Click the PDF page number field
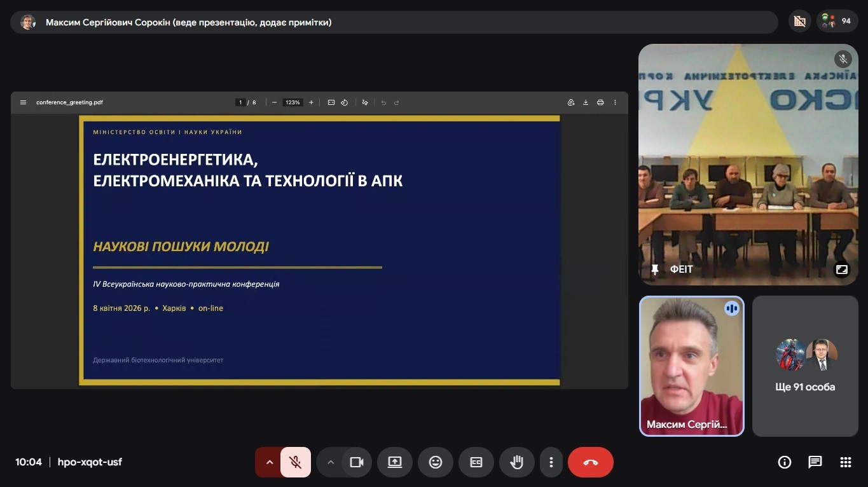 click(240, 102)
